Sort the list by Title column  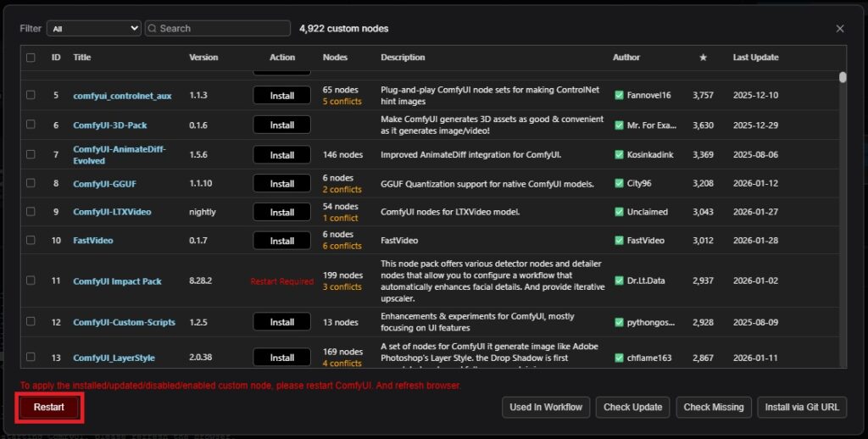pos(82,58)
